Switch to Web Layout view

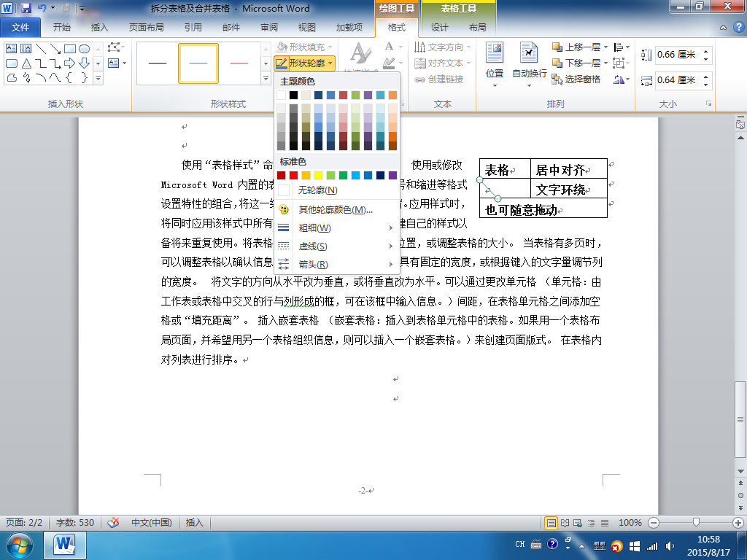(x=578, y=523)
